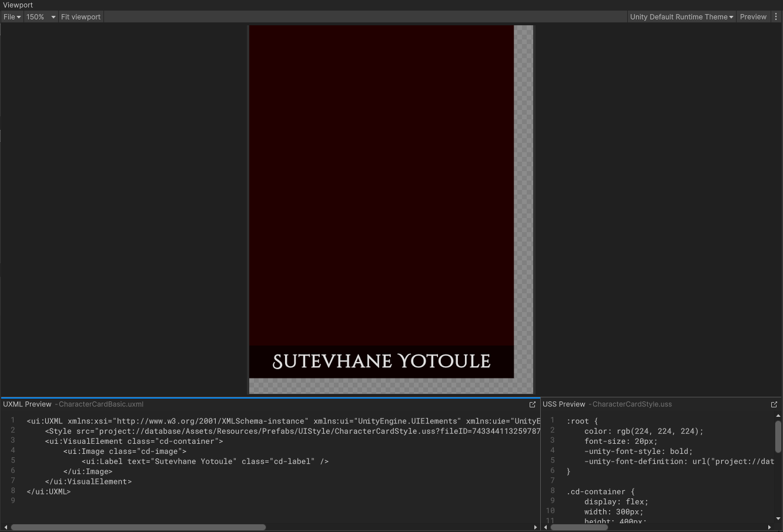
Task: Open the 150% zoom level dropdown
Action: pyautogui.click(x=41, y=17)
